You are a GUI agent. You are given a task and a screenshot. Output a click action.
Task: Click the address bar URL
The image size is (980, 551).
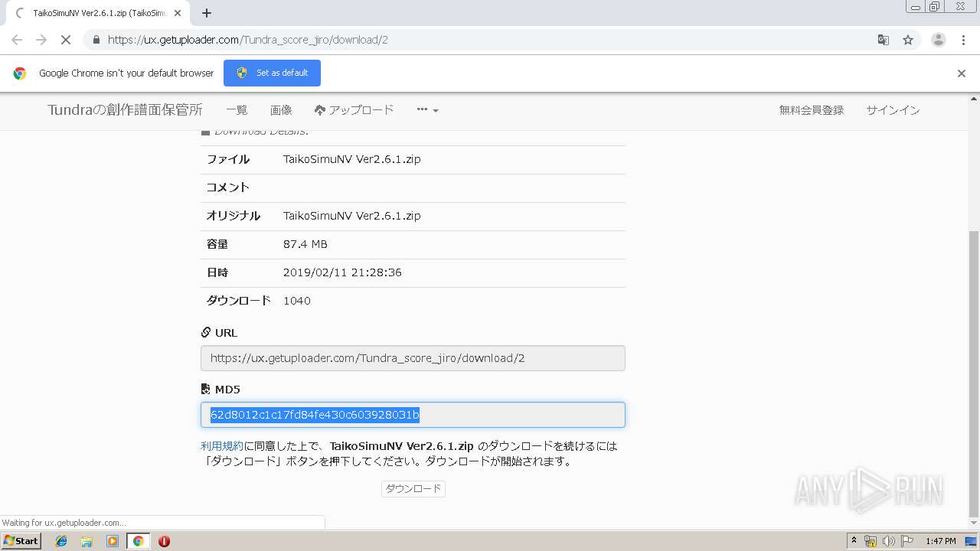[247, 40]
